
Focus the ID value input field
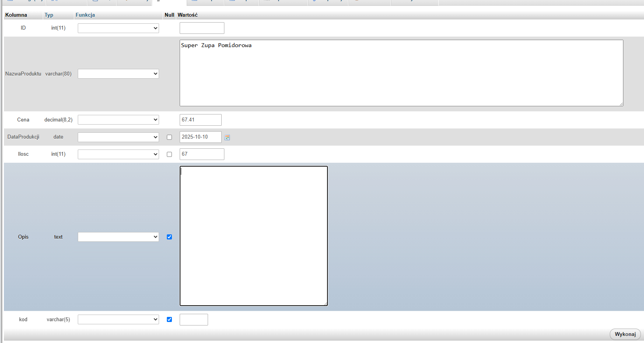tap(202, 28)
